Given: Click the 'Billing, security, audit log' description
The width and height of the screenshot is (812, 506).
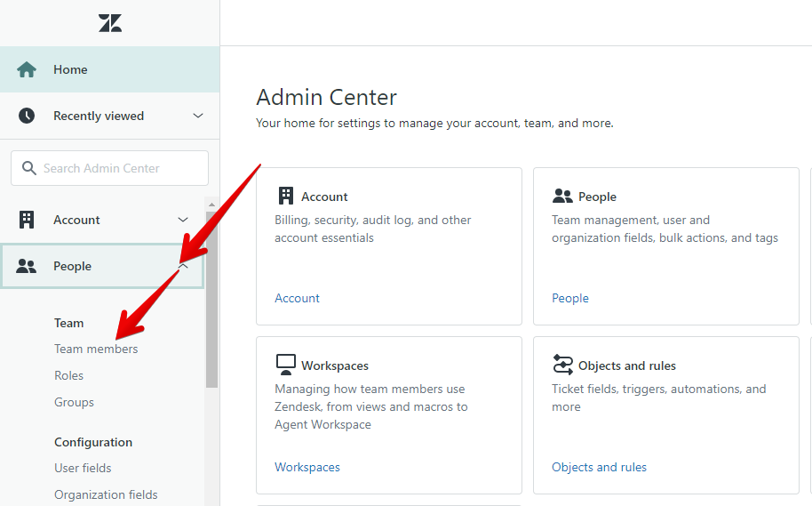Looking at the screenshot, I should coord(373,229).
